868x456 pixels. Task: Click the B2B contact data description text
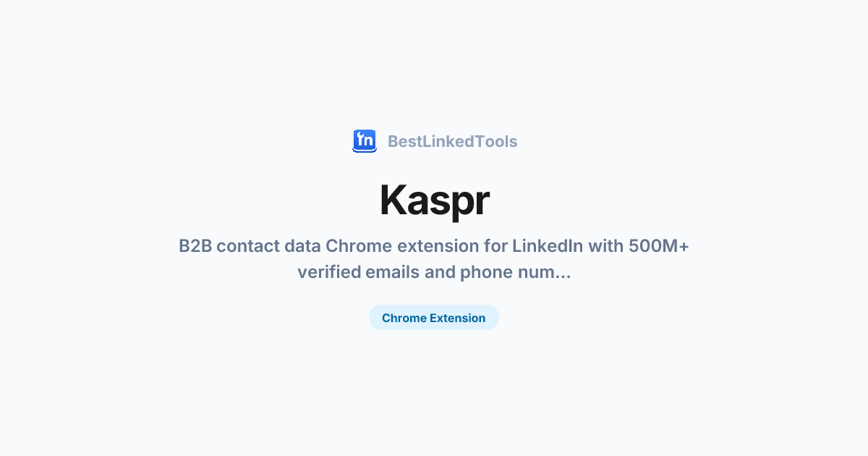tap(434, 259)
